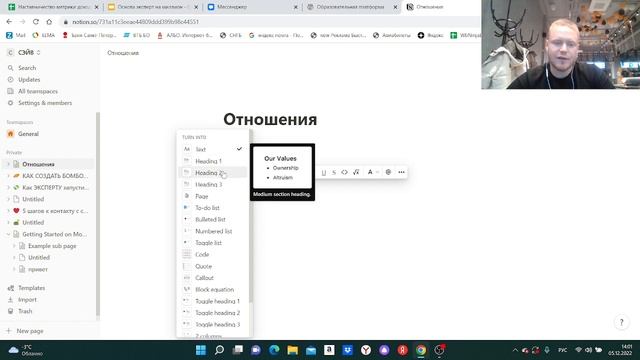This screenshot has height=360, width=640.
Task: Mark selection as inline code
Action: 344,172
